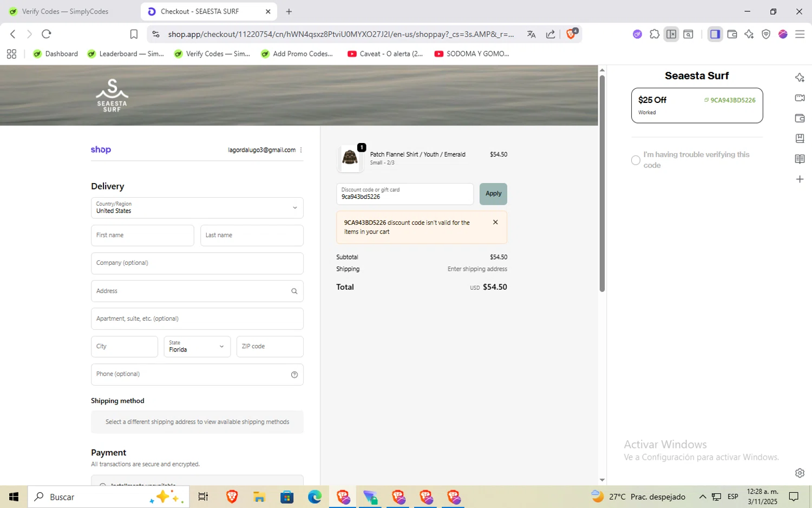
Task: Open the Windows Start menu
Action: pos(14,497)
